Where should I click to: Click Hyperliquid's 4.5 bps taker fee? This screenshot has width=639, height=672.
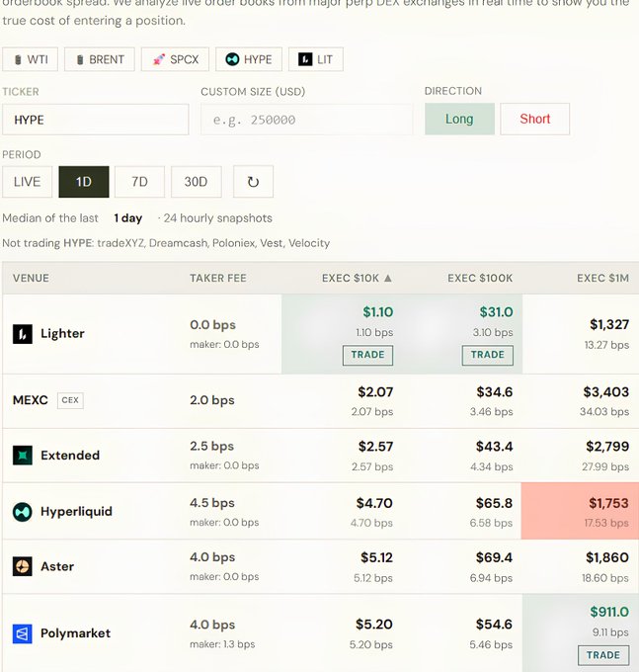coord(212,503)
